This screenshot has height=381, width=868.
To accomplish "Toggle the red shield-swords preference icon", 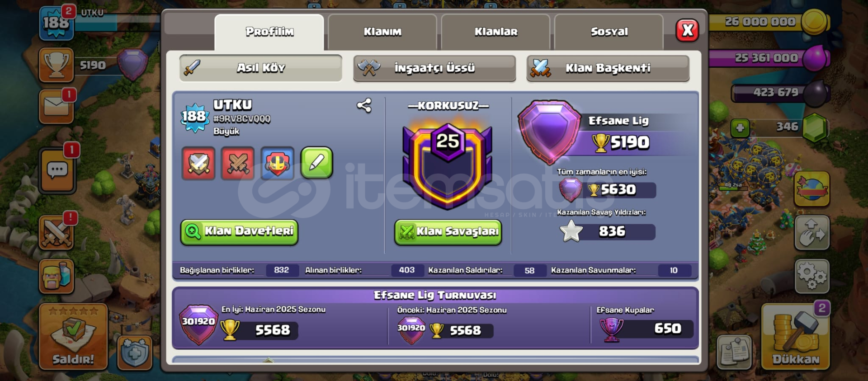I will (198, 163).
